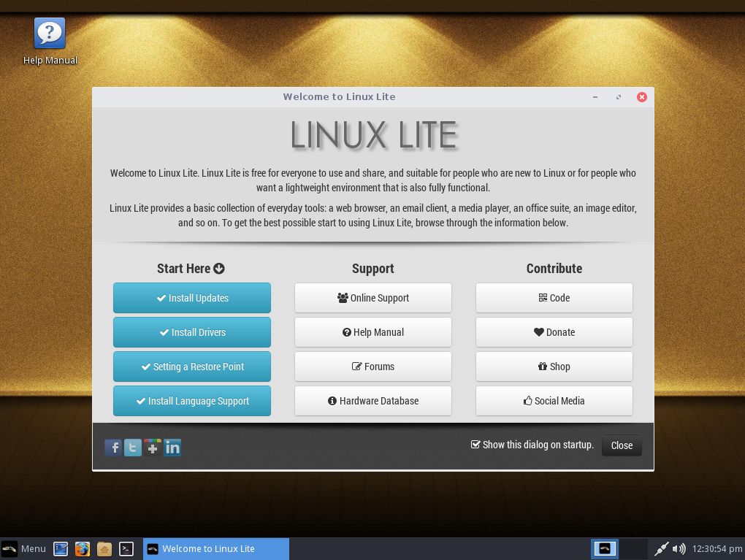This screenshot has width=745, height=560.
Task: Click the Start Here heading arrow icon
Action: tap(219, 269)
